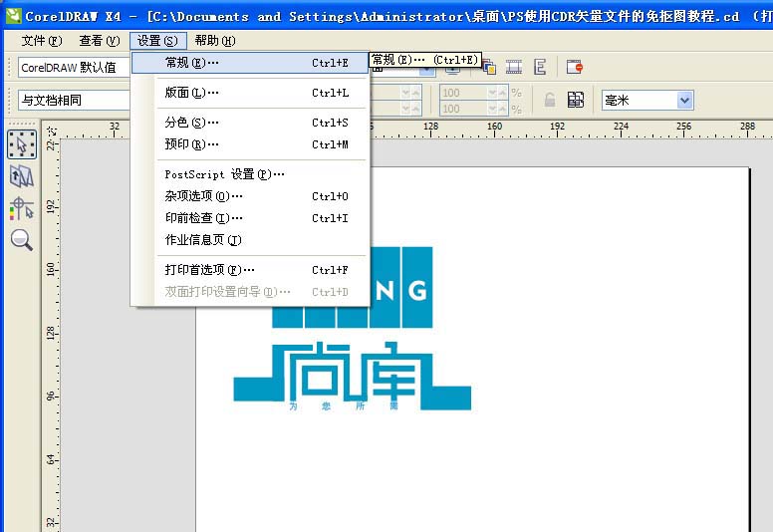This screenshot has height=532, width=773.
Task: Click the overlapping color squares icon
Action: coord(489,67)
